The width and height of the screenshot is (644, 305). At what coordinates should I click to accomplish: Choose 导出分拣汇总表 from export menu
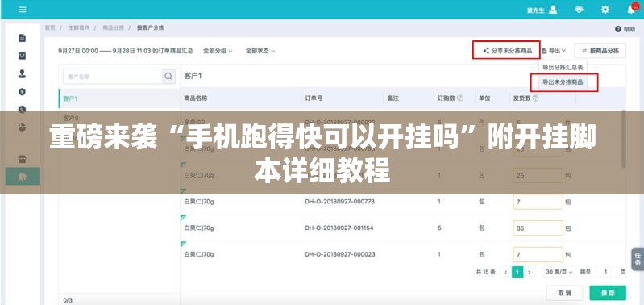coord(563,68)
